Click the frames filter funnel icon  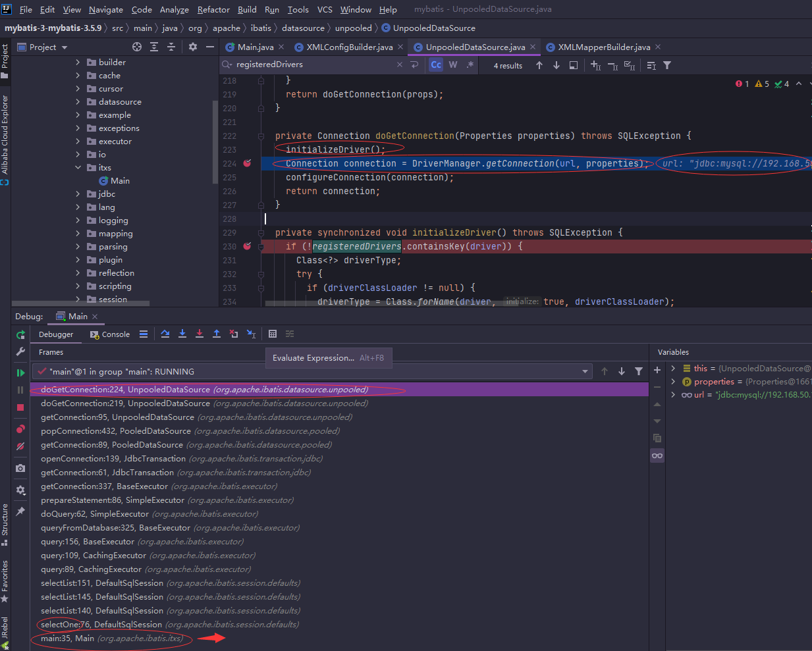pyautogui.click(x=639, y=371)
